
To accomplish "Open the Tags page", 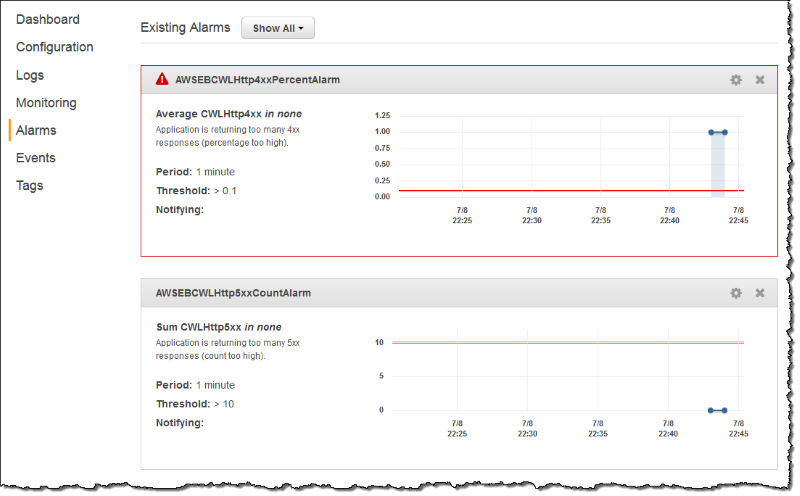I will click(31, 185).
